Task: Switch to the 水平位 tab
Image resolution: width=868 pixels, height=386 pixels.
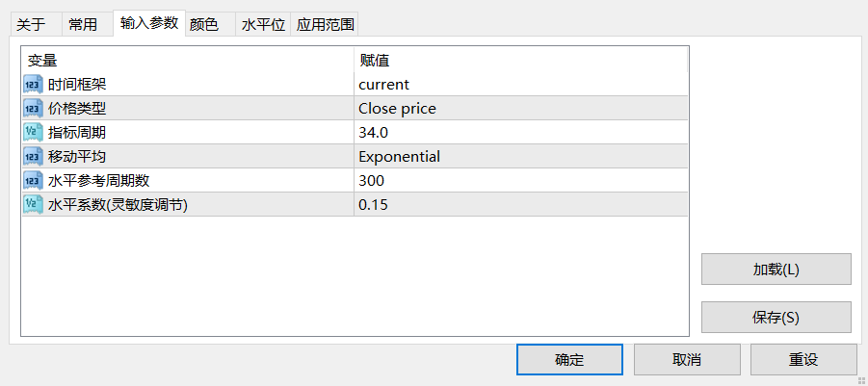Action: 263,25
